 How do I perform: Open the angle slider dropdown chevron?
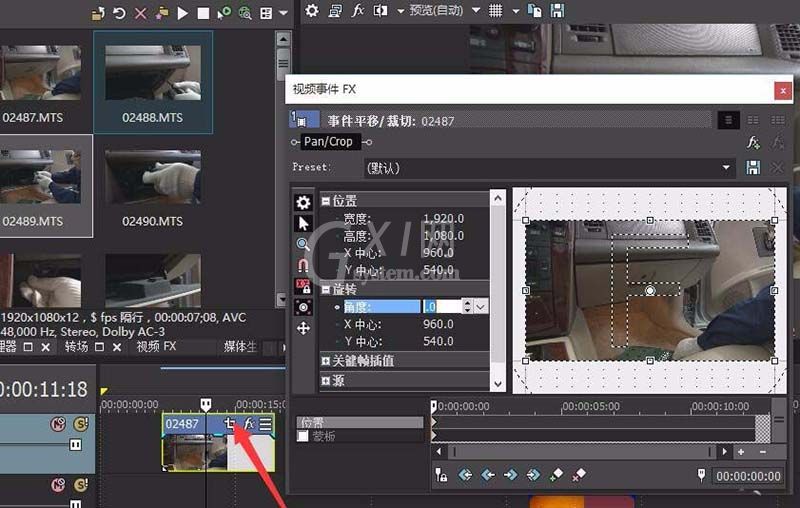coord(481,307)
